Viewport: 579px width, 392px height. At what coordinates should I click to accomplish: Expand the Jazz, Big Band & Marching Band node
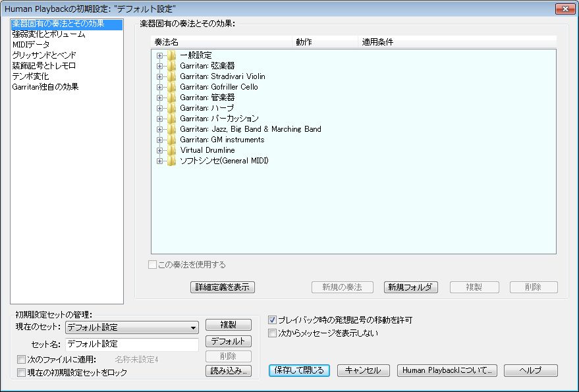[x=159, y=129]
